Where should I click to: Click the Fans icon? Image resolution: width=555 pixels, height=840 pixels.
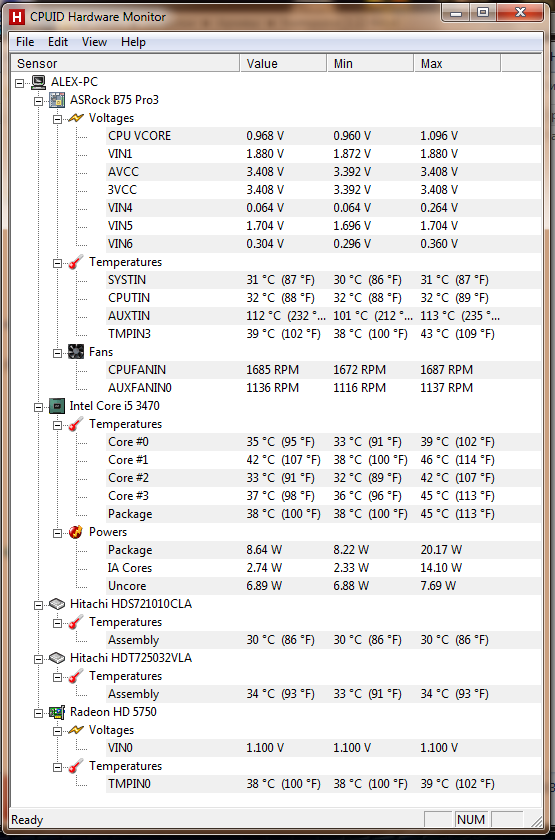(76, 352)
